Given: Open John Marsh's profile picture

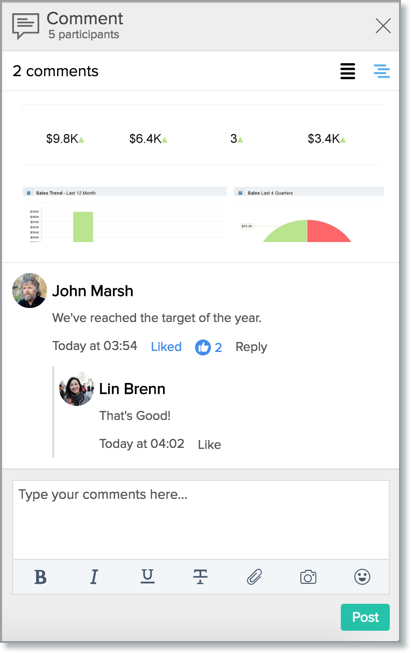Looking at the screenshot, I should (29, 291).
